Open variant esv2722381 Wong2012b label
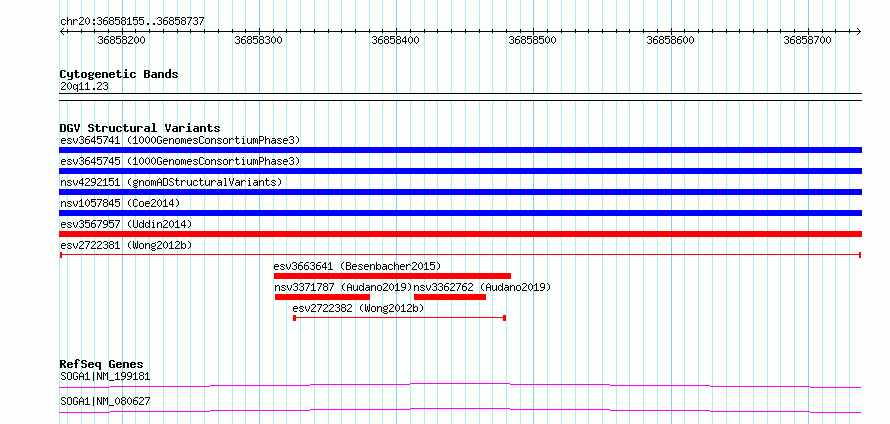 tap(126, 245)
